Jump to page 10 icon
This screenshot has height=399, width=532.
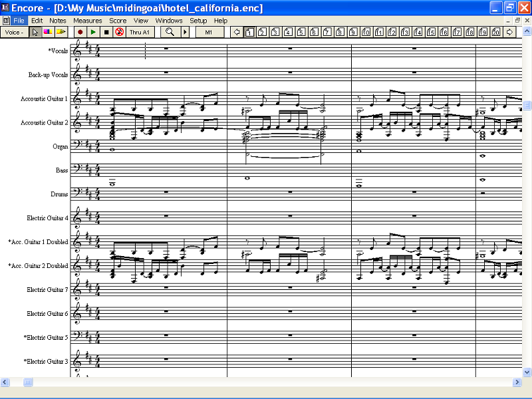[366, 32]
